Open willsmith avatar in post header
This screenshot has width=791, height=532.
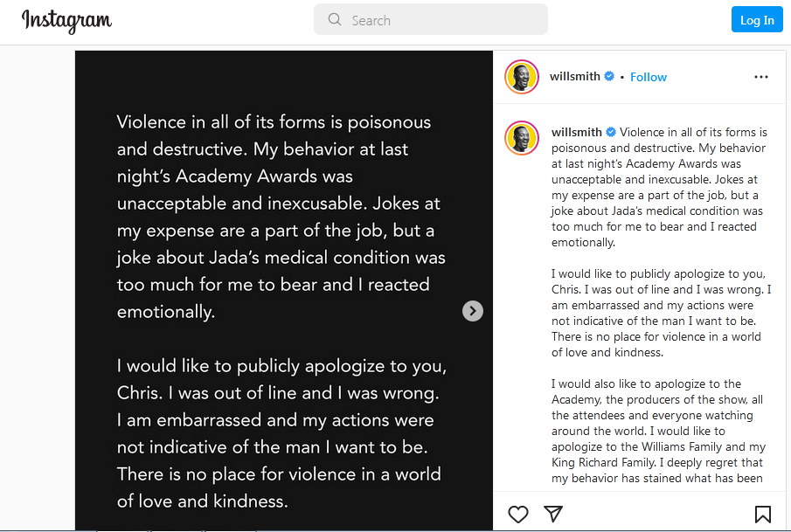pos(522,77)
